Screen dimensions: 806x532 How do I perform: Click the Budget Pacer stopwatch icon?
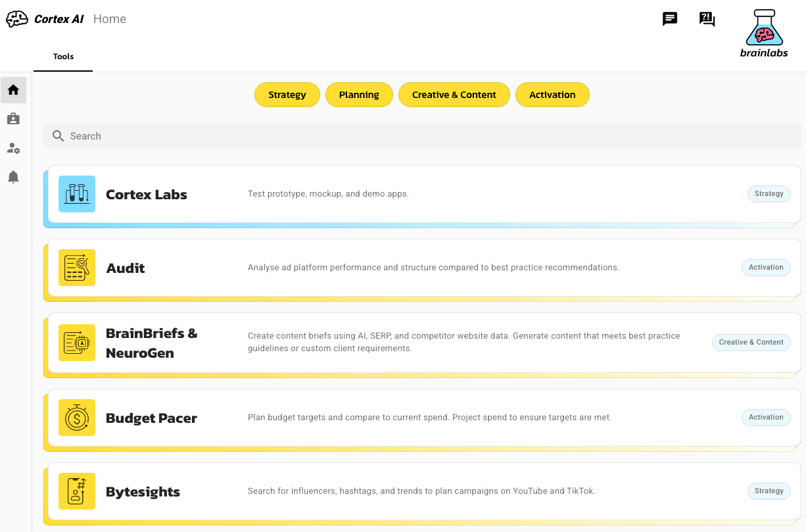(x=77, y=418)
